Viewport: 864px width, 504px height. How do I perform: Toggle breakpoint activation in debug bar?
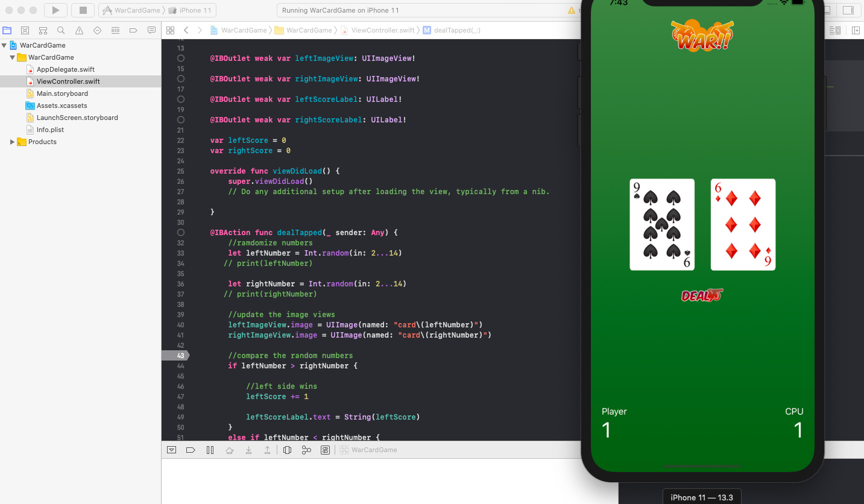(x=191, y=450)
